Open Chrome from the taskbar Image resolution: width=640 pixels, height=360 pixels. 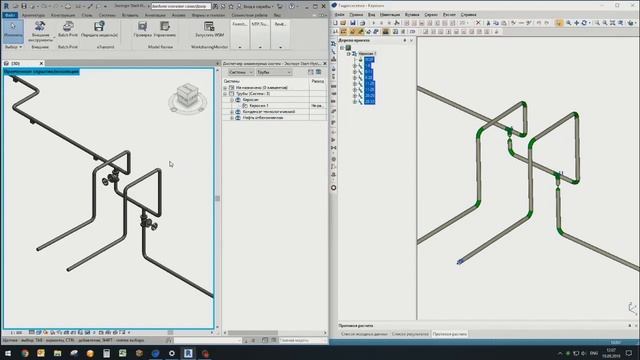coord(25,353)
